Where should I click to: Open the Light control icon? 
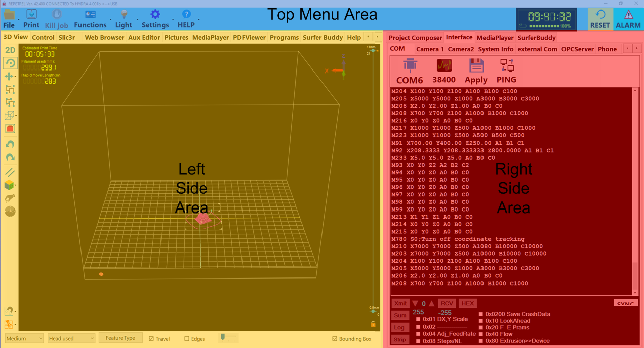pos(124,15)
